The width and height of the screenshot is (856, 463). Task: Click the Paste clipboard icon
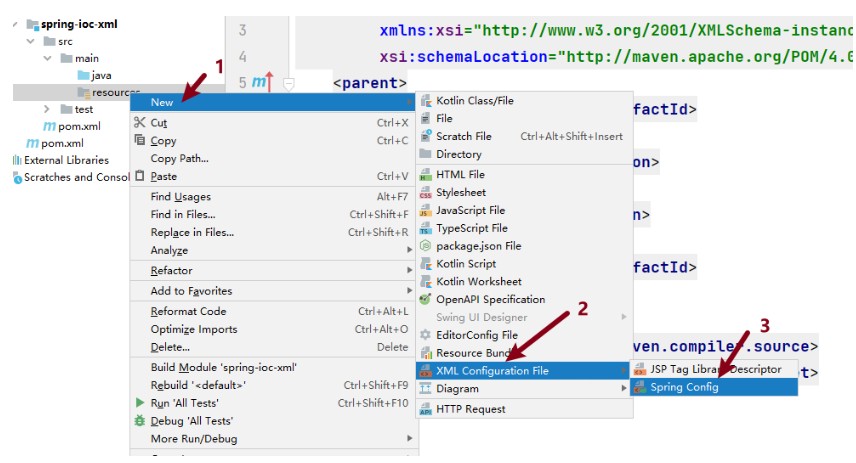[x=140, y=176]
